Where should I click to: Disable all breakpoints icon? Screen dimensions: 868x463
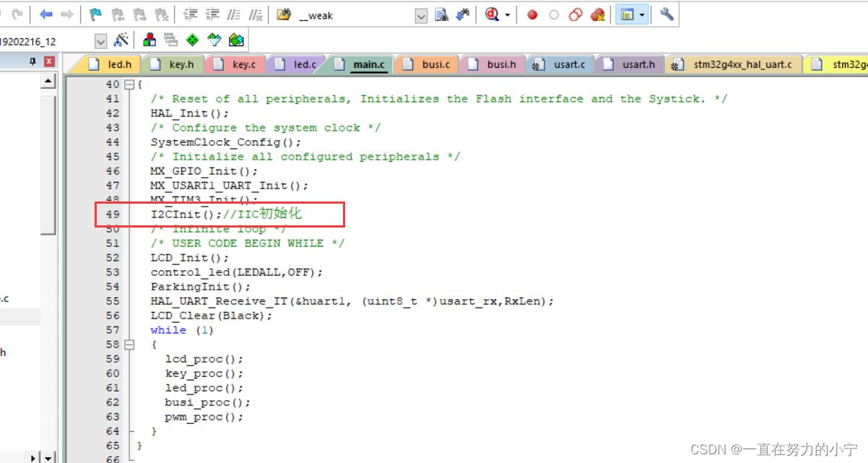(576, 14)
